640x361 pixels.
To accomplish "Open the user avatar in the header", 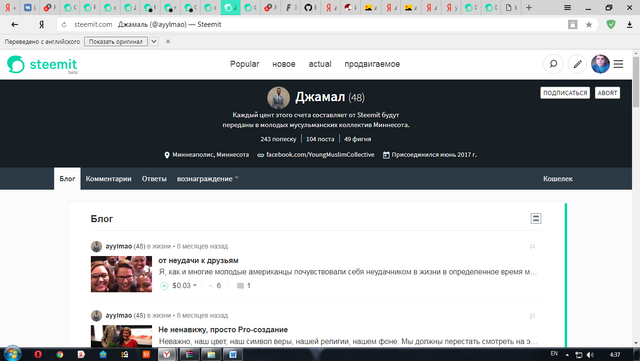I will click(600, 64).
